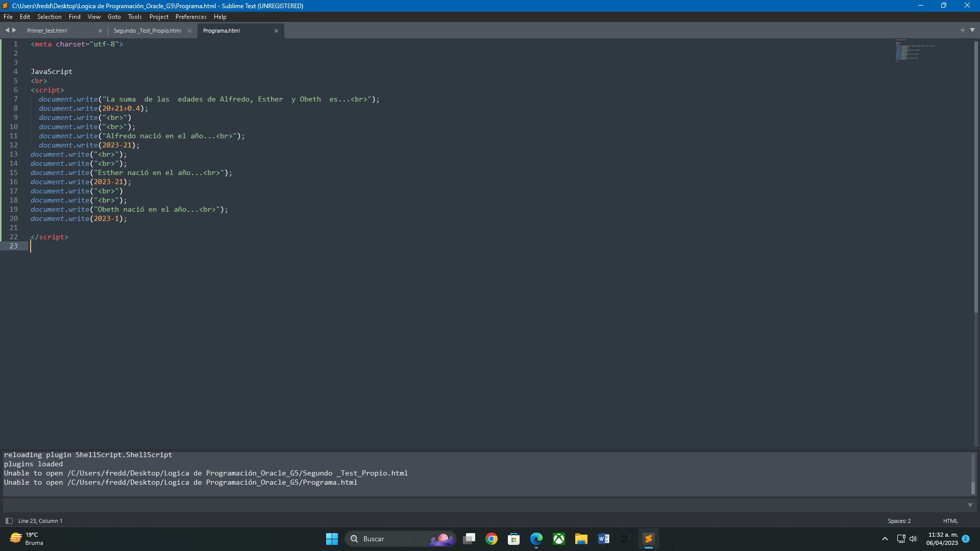Screen dimensions: 980x551
Task: Open the Spaces: 2 indentation menu
Action: pos(899,521)
